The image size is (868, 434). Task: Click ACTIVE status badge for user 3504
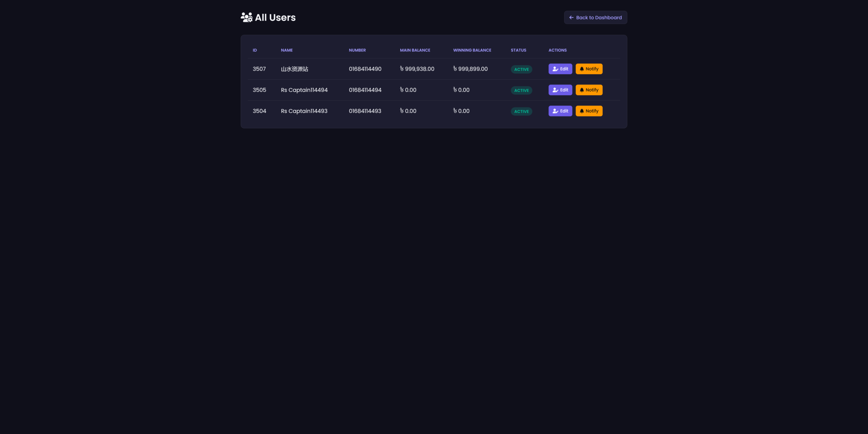521,111
